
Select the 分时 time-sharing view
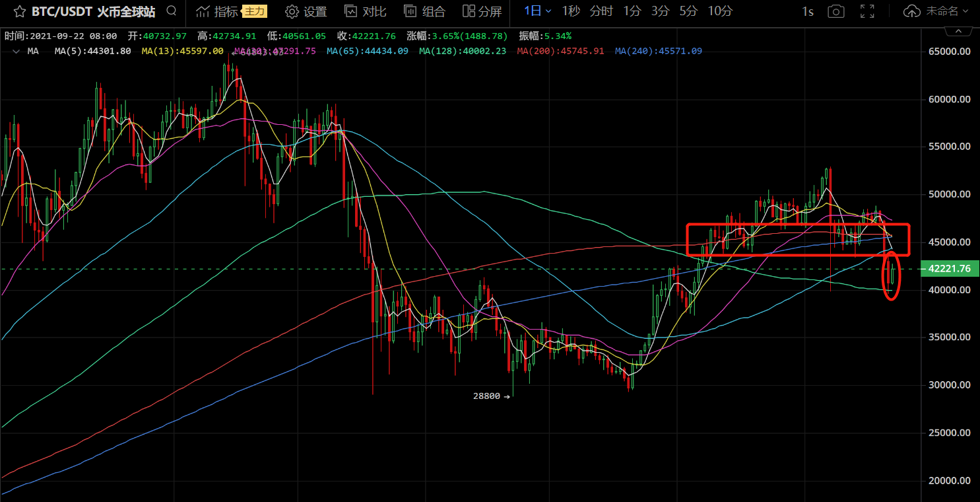coord(601,11)
